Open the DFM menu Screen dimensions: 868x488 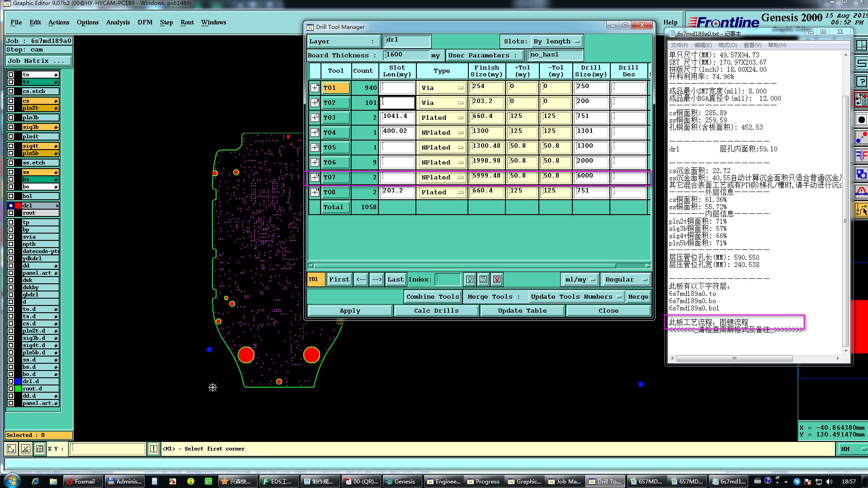click(145, 22)
